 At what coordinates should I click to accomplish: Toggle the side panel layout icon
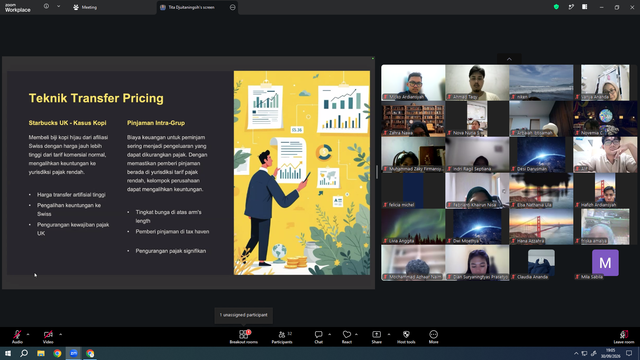click(x=585, y=7)
